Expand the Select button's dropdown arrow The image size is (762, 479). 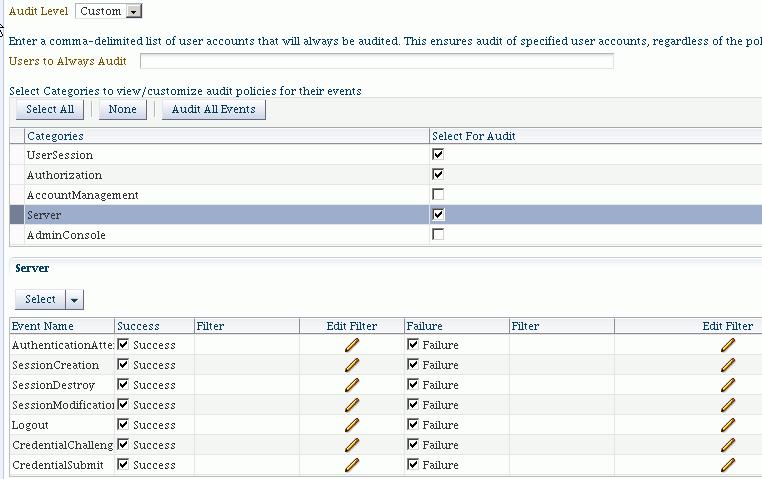[74, 300]
